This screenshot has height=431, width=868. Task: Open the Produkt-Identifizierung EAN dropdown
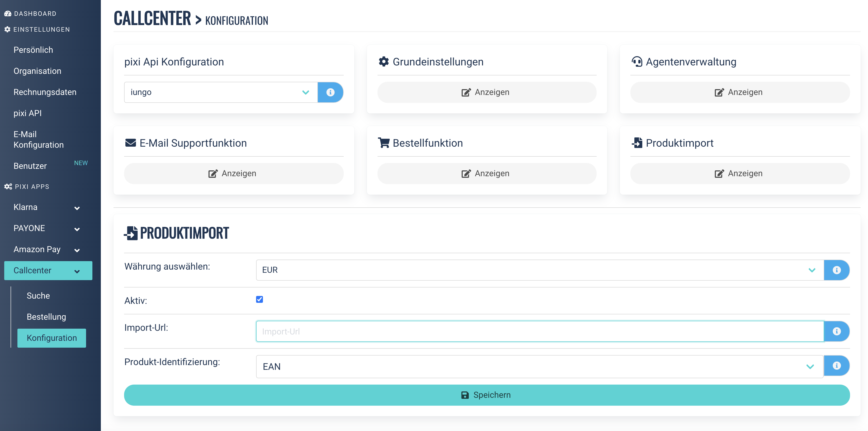point(540,366)
